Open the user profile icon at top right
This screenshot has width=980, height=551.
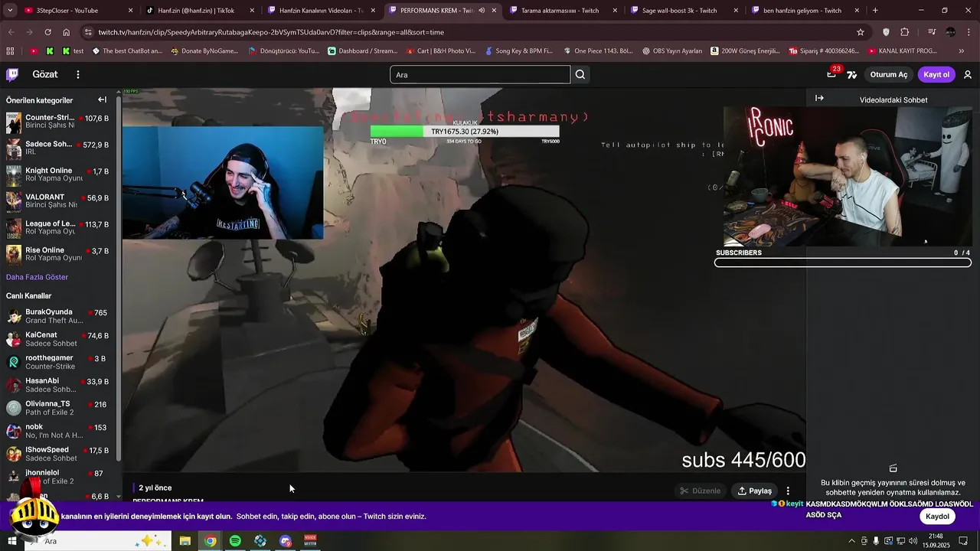(x=968, y=74)
